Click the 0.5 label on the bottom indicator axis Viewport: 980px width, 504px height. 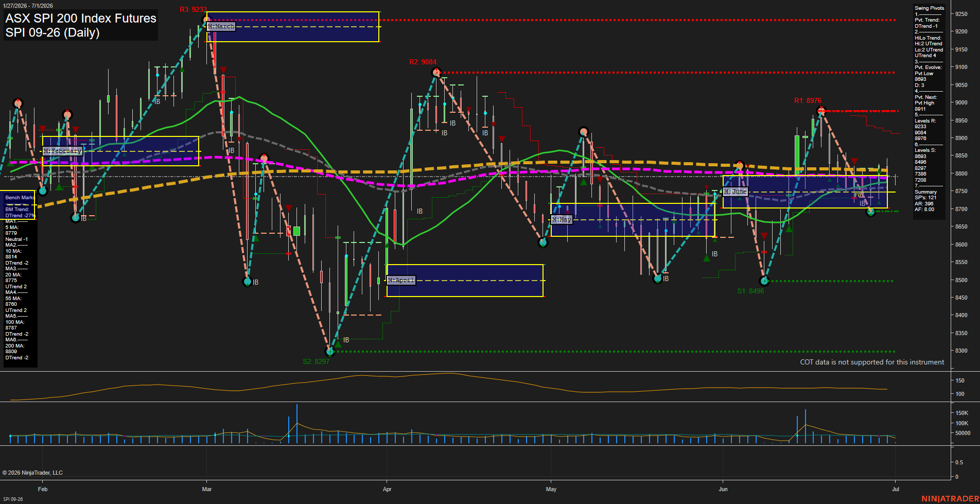[x=959, y=463]
